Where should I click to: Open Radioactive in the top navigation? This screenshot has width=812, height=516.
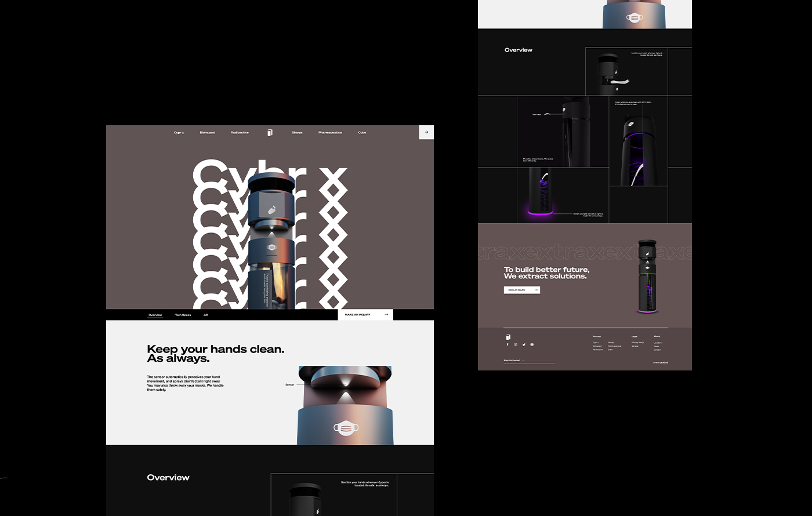click(x=240, y=133)
